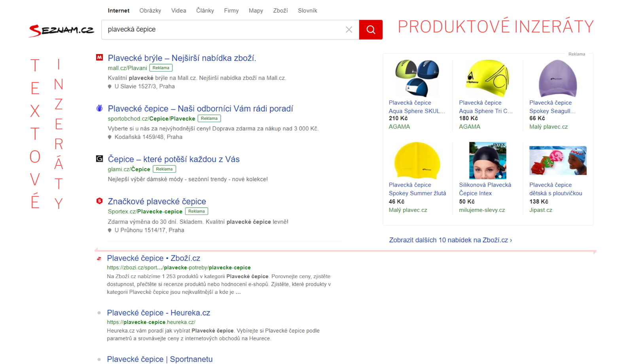The image size is (633, 364).
Task: Click the plavecke-cepice.heureka.cz URL
Action: tap(151, 322)
